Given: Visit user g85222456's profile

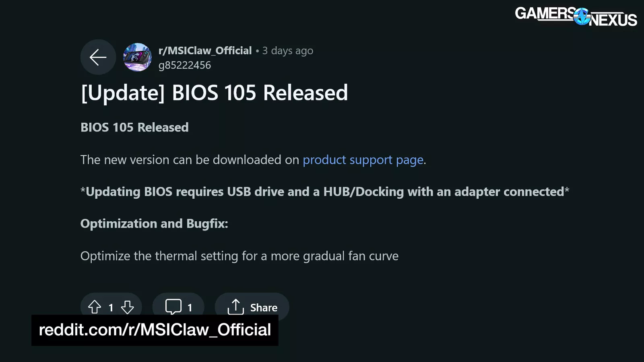Looking at the screenshot, I should [185, 65].
